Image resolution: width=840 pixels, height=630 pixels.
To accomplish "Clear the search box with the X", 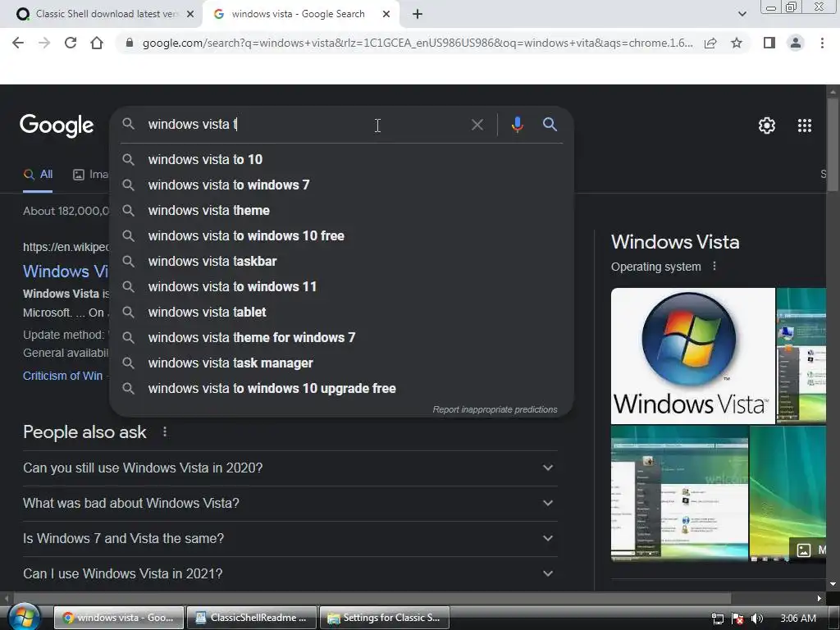I will 477,125.
